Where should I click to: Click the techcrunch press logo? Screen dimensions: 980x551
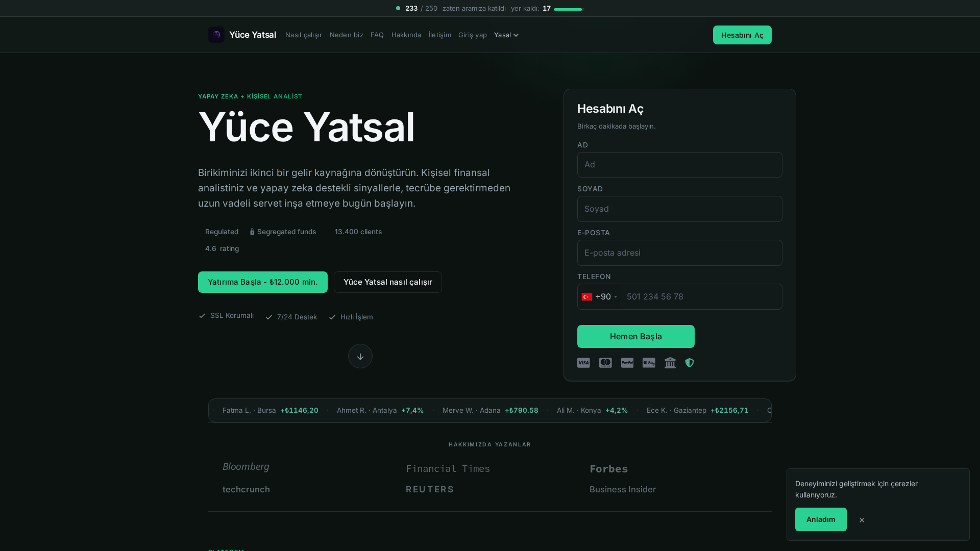[x=246, y=489]
